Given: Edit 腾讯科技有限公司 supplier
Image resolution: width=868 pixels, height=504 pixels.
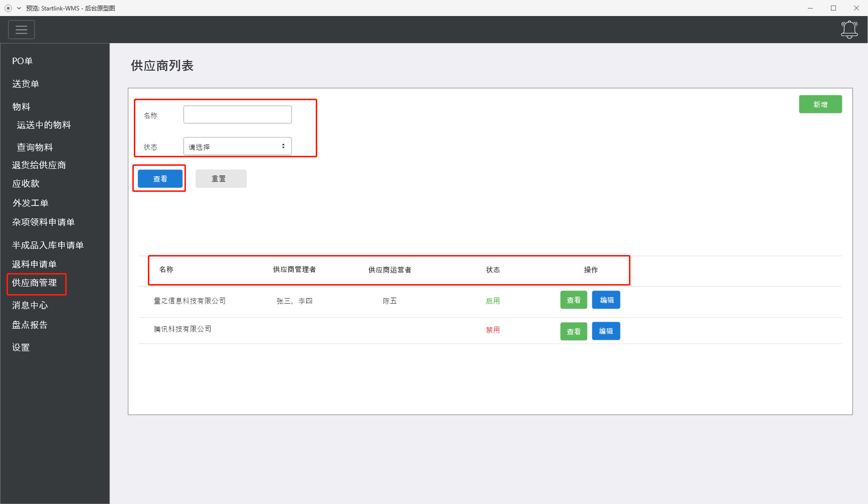Looking at the screenshot, I should pyautogui.click(x=606, y=331).
